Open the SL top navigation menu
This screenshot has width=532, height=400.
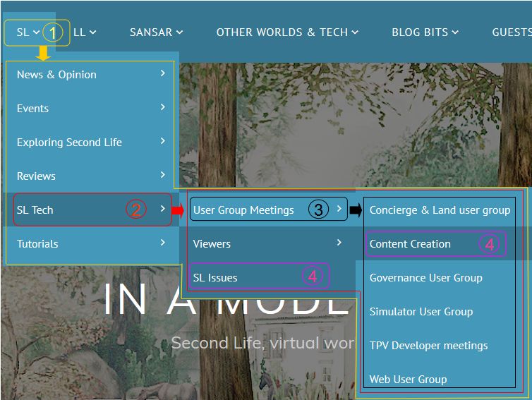[x=28, y=32]
